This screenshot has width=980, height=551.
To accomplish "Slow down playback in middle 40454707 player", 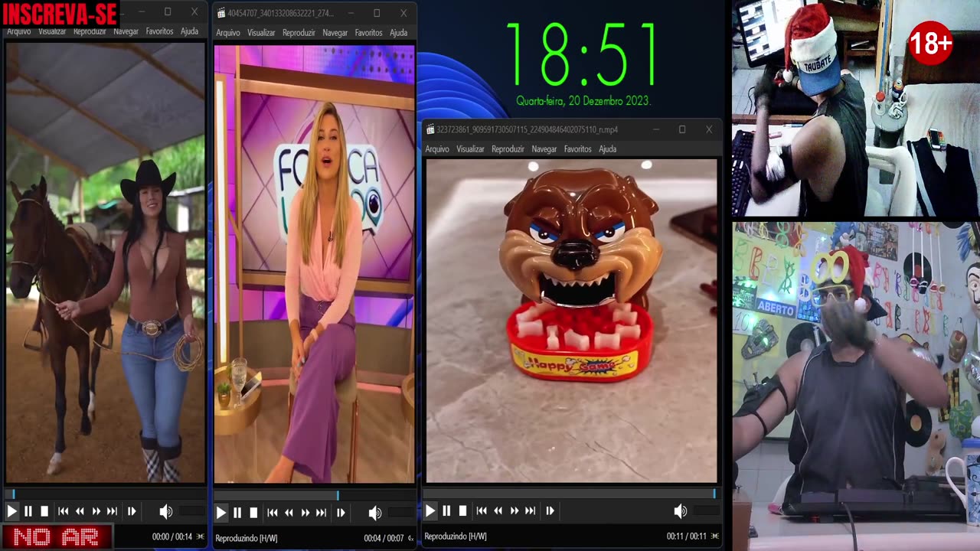I will tap(289, 513).
